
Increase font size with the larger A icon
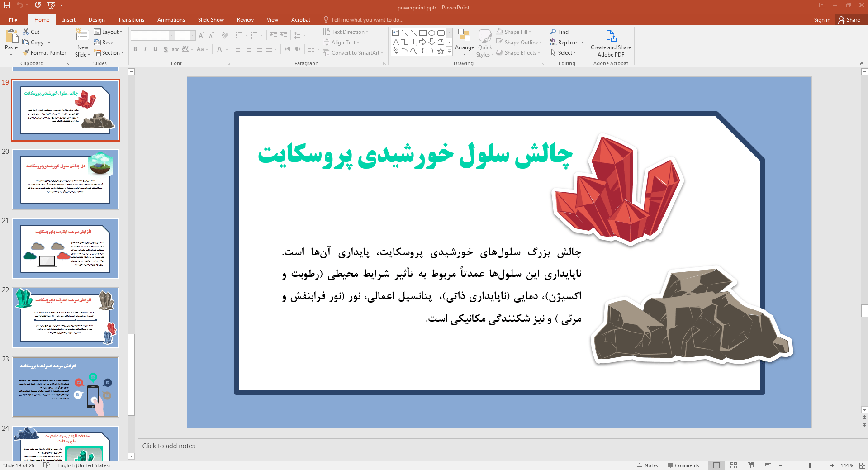point(201,35)
